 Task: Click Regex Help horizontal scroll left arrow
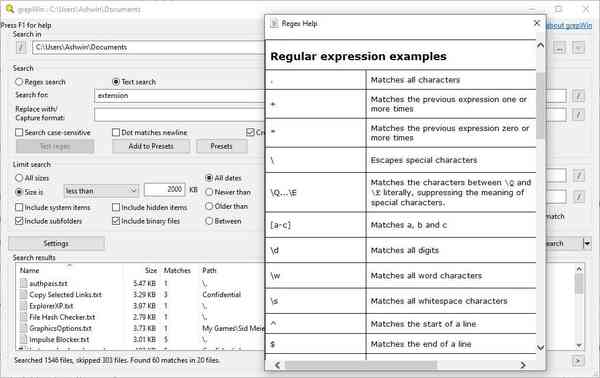277,365
